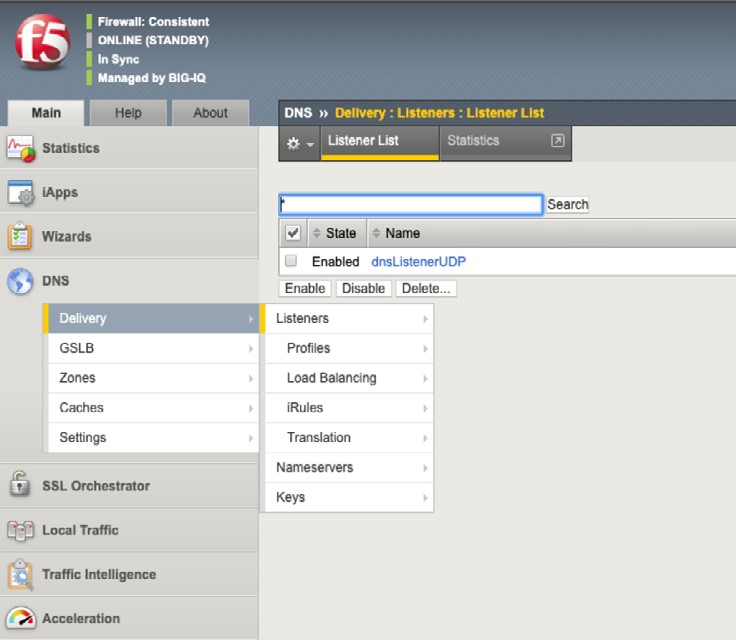Switch to the Main tab
The width and height of the screenshot is (736, 640).
(x=46, y=113)
